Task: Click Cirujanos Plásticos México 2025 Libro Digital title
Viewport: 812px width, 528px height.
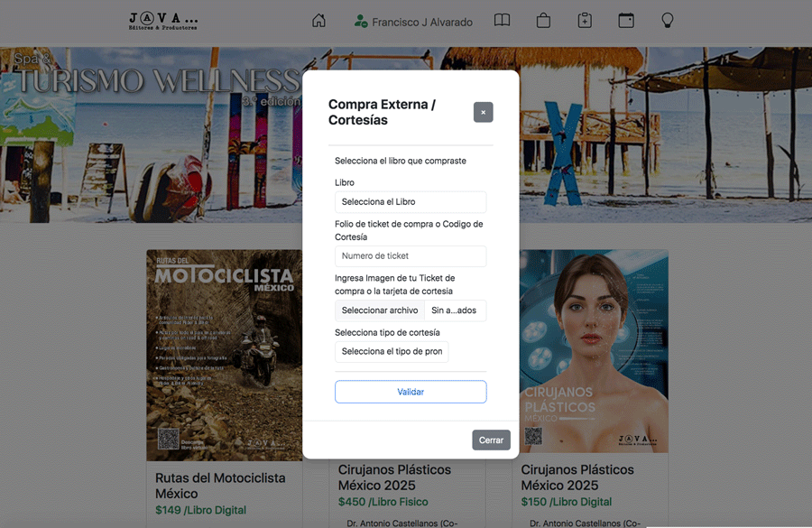Action: click(x=577, y=477)
